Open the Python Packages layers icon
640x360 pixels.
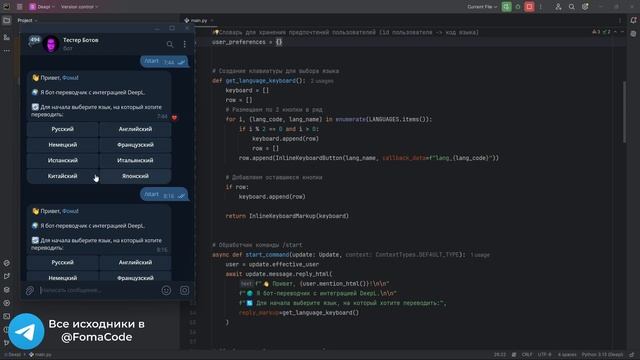coord(7,290)
